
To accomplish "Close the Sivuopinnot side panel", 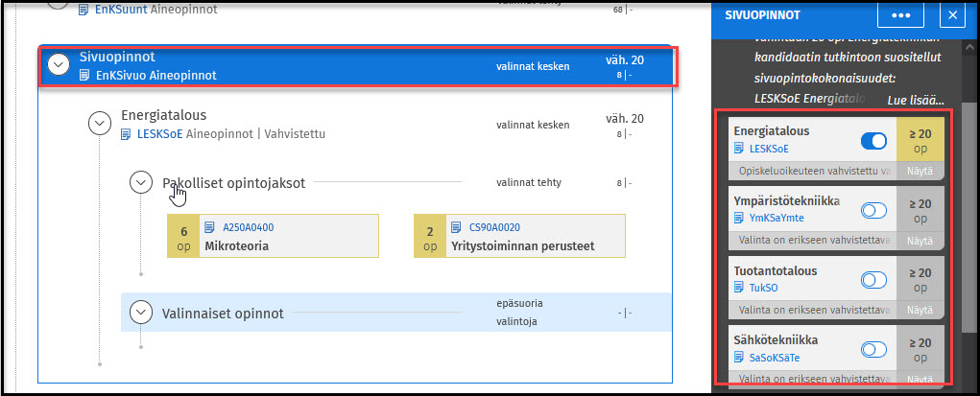I will 951,15.
